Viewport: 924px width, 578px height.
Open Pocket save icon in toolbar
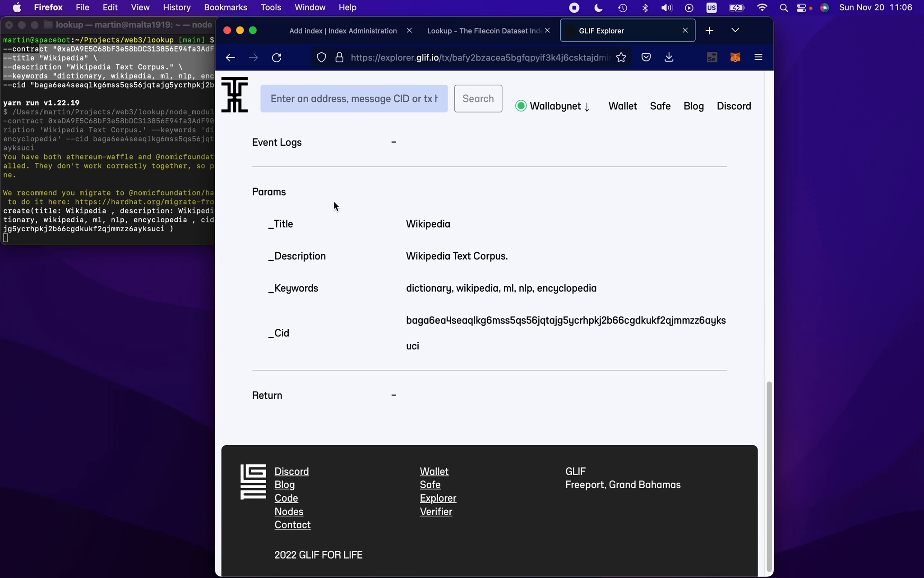pos(646,57)
